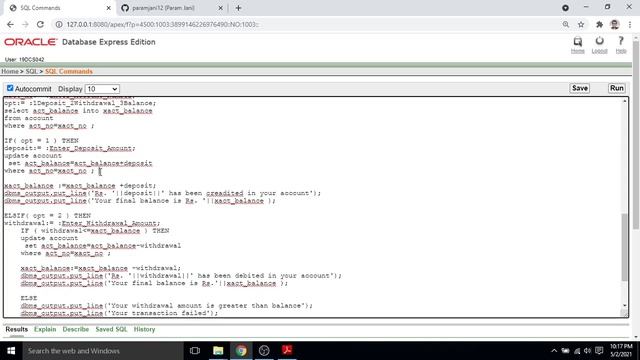Go to Home breadcrumb link
The image size is (640, 360).
(x=10, y=71)
